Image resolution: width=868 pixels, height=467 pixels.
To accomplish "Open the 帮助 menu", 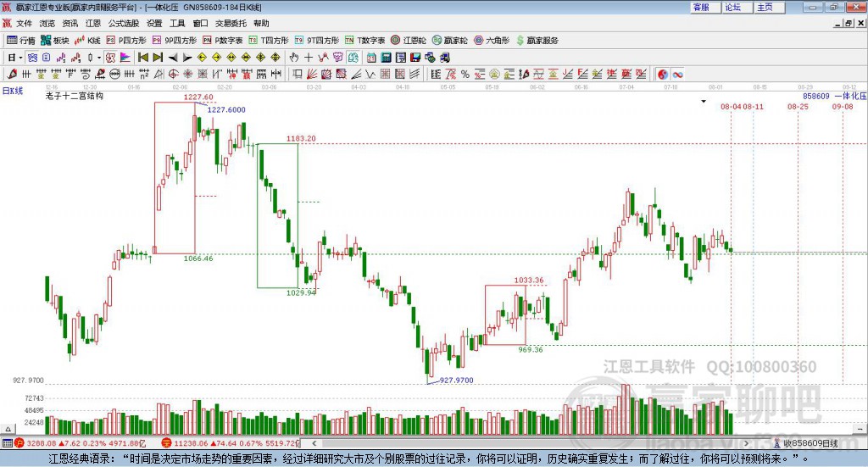I will pyautogui.click(x=261, y=23).
